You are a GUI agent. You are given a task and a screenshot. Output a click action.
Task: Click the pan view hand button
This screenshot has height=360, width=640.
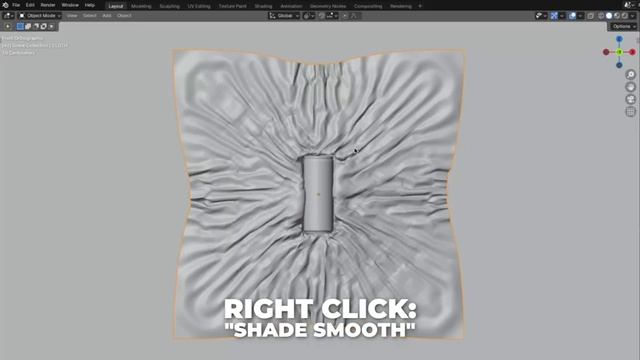point(631,87)
